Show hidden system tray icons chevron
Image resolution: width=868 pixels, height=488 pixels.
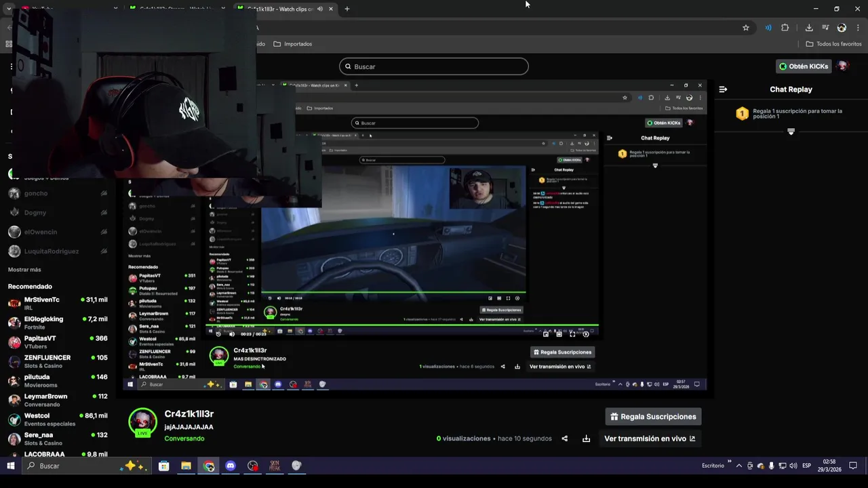click(x=739, y=466)
